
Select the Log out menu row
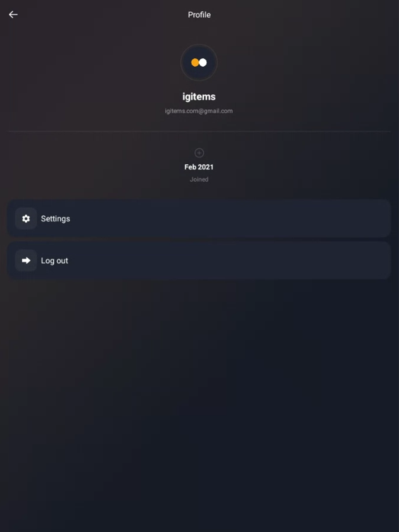click(199, 261)
